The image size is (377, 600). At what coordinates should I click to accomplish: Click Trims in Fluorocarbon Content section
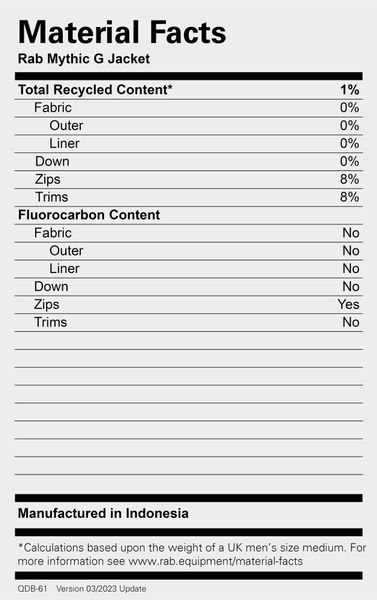51,322
